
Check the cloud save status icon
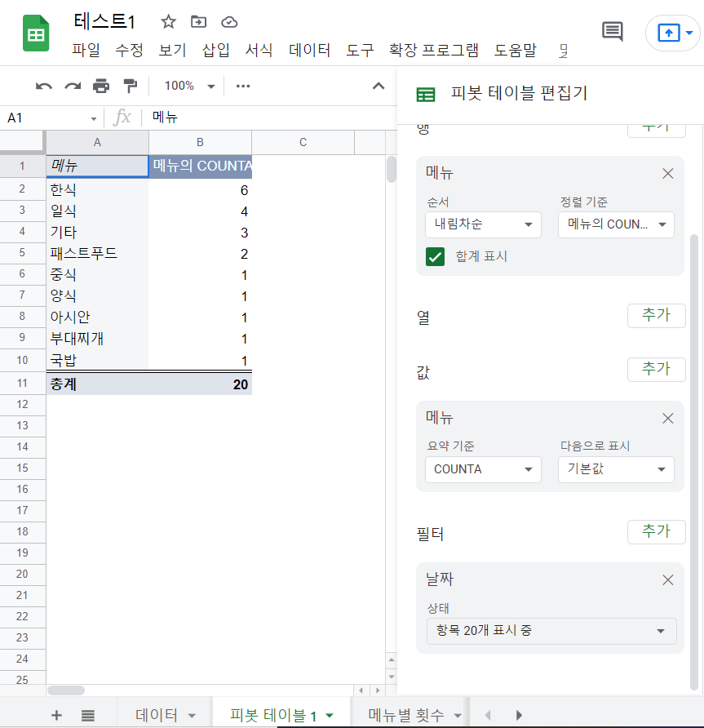(229, 22)
